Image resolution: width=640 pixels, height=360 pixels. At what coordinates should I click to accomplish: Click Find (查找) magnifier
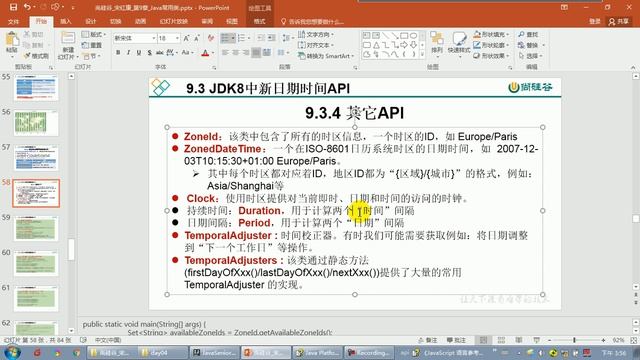point(528,34)
